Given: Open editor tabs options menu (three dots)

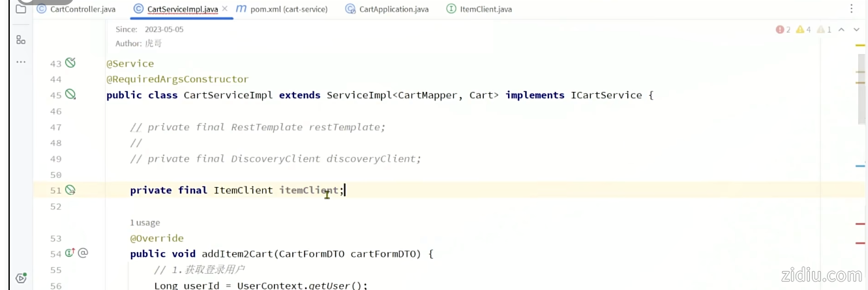Looking at the screenshot, I should click(x=851, y=9).
